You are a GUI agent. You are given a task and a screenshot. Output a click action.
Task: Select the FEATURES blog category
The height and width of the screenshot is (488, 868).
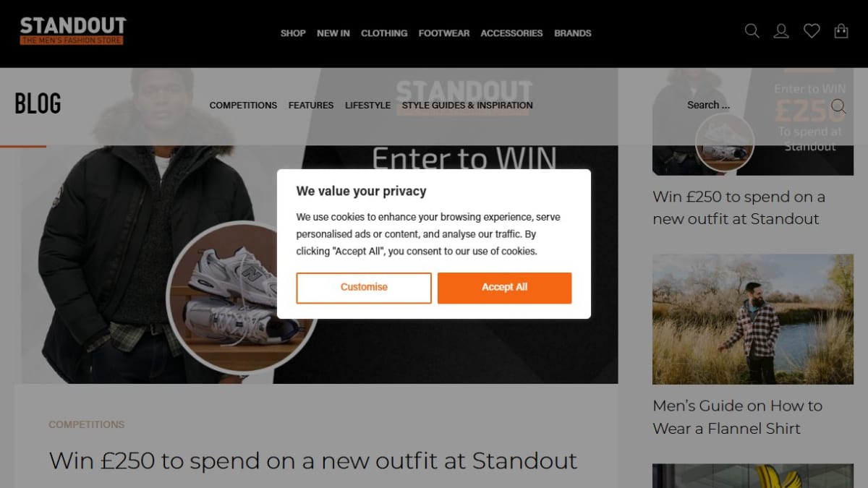[x=311, y=106]
